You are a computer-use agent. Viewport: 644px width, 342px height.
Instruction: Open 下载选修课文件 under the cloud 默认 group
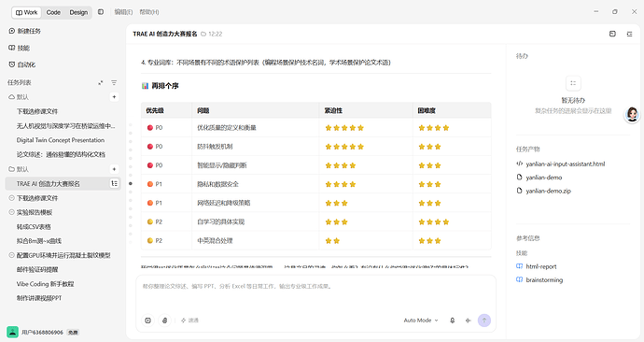pyautogui.click(x=37, y=111)
